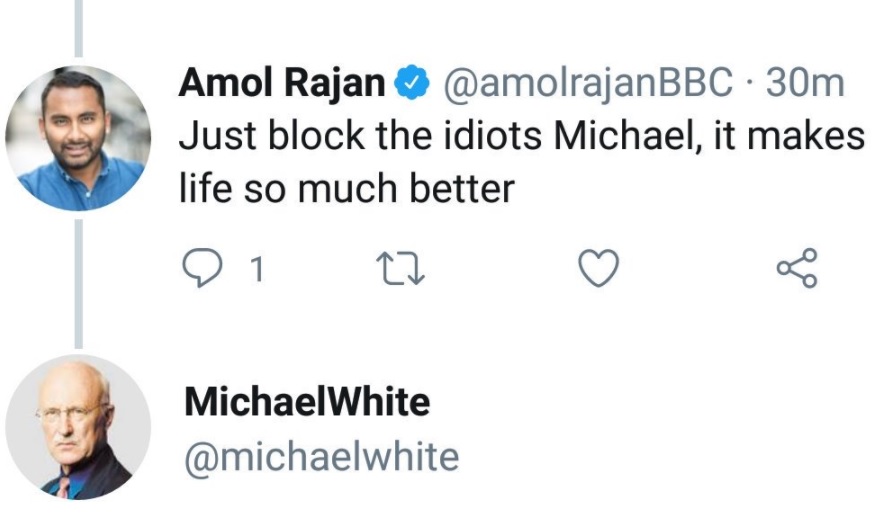Open Michael White's profile picture
The height and width of the screenshot is (518, 882).
[77, 426]
